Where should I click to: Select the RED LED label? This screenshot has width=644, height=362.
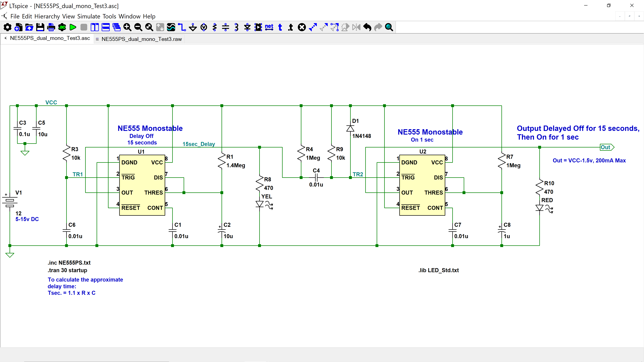547,200
